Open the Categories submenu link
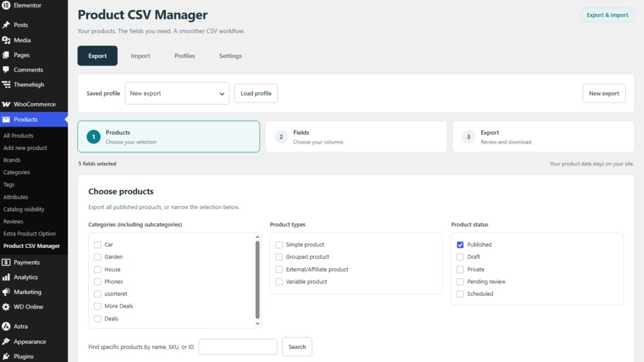 [17, 173]
